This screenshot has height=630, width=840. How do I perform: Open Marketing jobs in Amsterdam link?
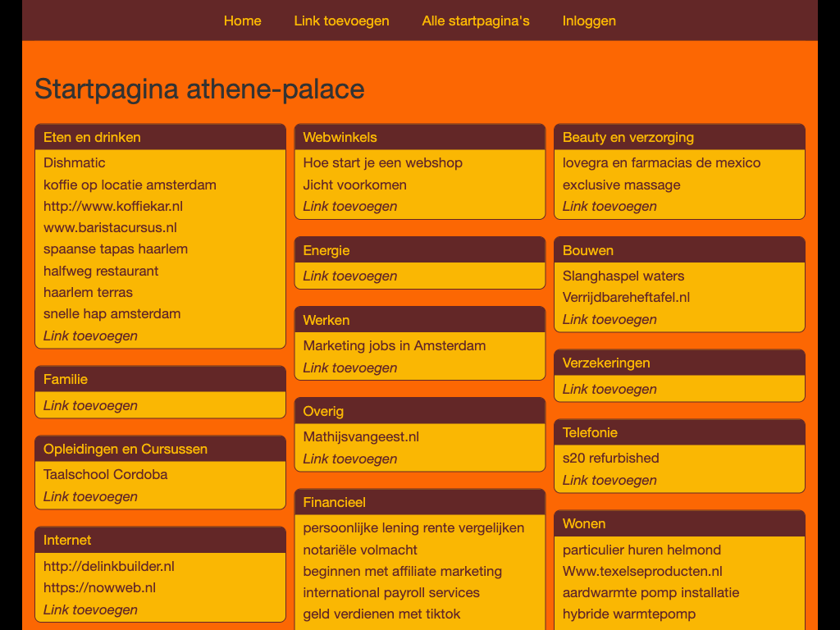[394, 345]
